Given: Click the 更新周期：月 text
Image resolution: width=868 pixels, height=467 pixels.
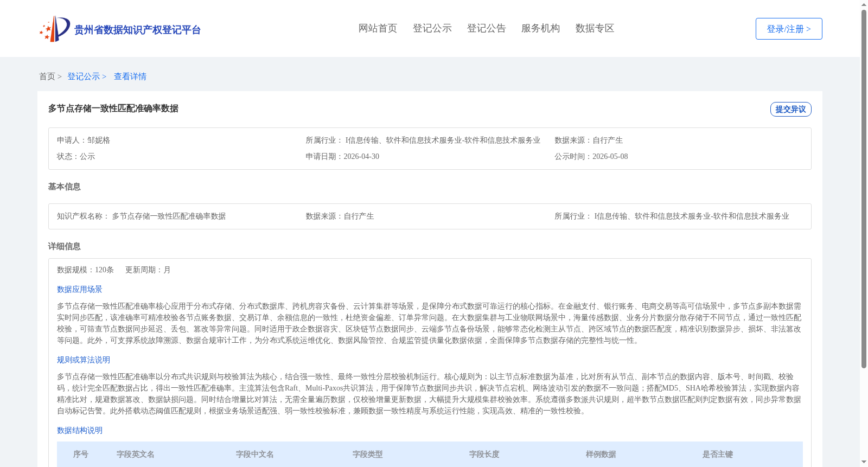Looking at the screenshot, I should [x=148, y=270].
